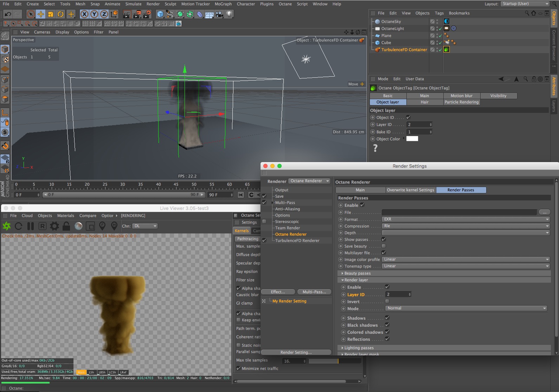Image resolution: width=559 pixels, height=392 pixels.
Task: Open Live Viewer settings gear
Action: 54,226
